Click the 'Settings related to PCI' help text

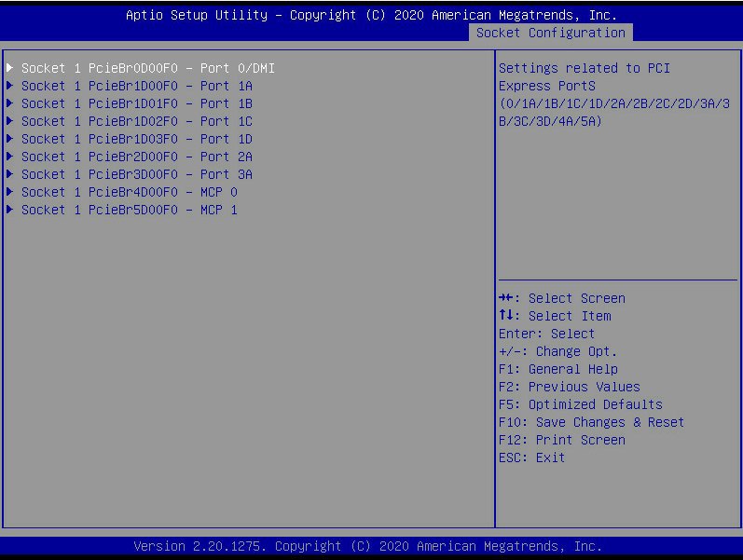click(x=585, y=68)
